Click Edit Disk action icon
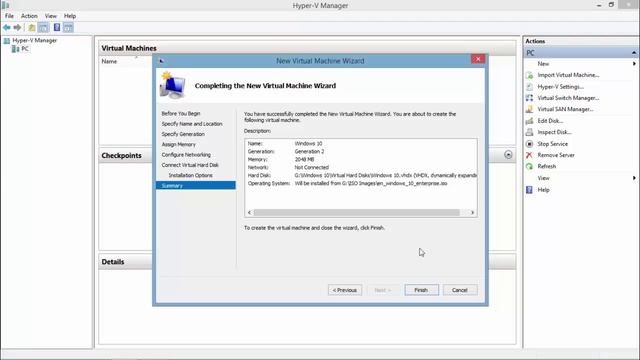This screenshot has height=360, width=640. (x=529, y=121)
